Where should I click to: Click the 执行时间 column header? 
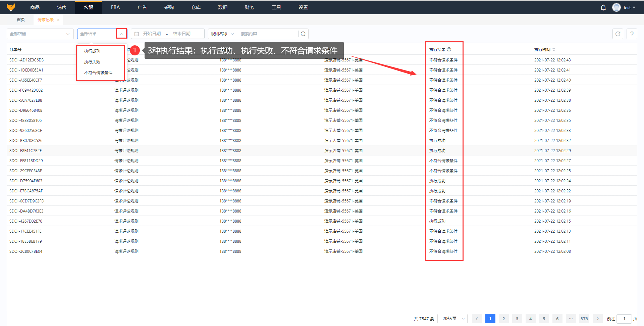pos(542,50)
